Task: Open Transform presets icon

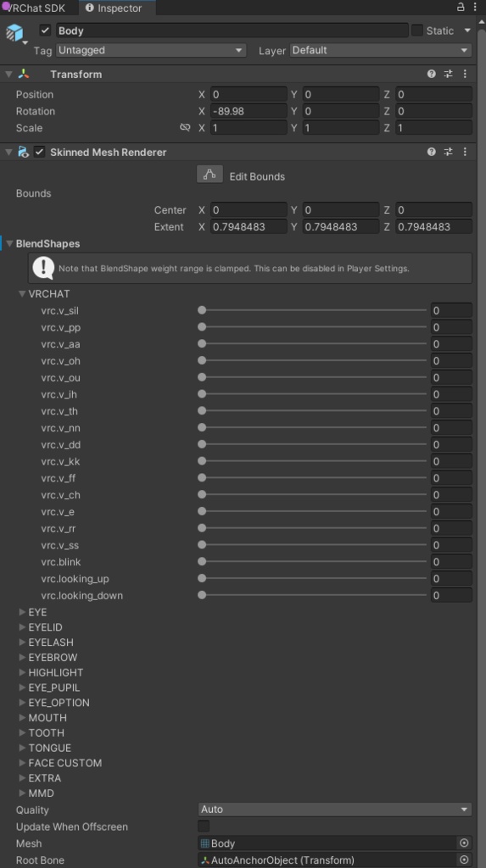Action: click(449, 74)
